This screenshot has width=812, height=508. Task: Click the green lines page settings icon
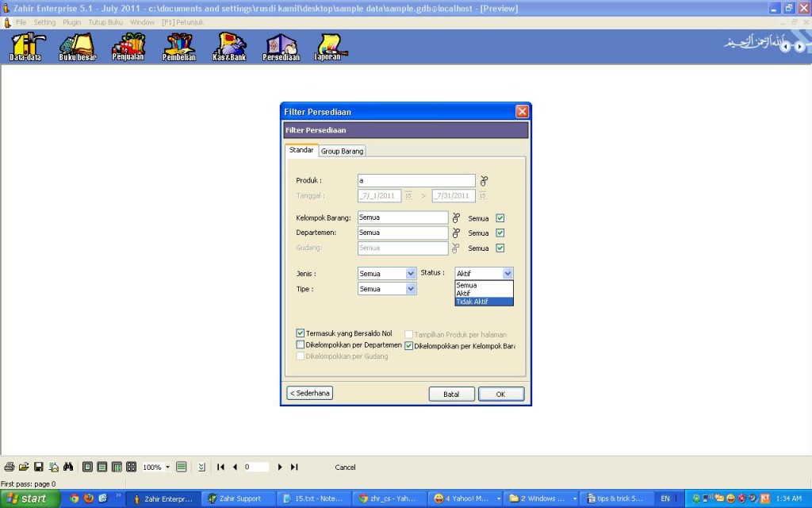click(182, 467)
